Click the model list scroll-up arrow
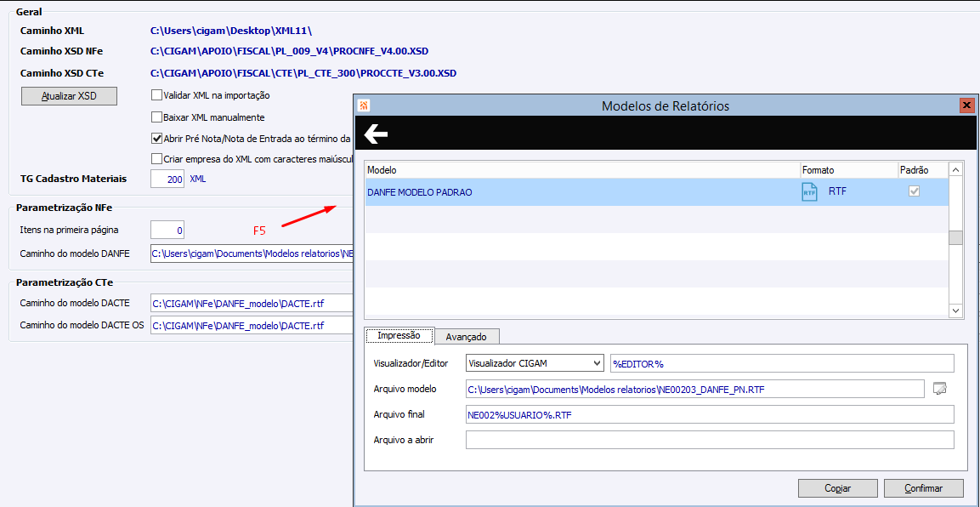This screenshot has width=980, height=507. point(955,169)
